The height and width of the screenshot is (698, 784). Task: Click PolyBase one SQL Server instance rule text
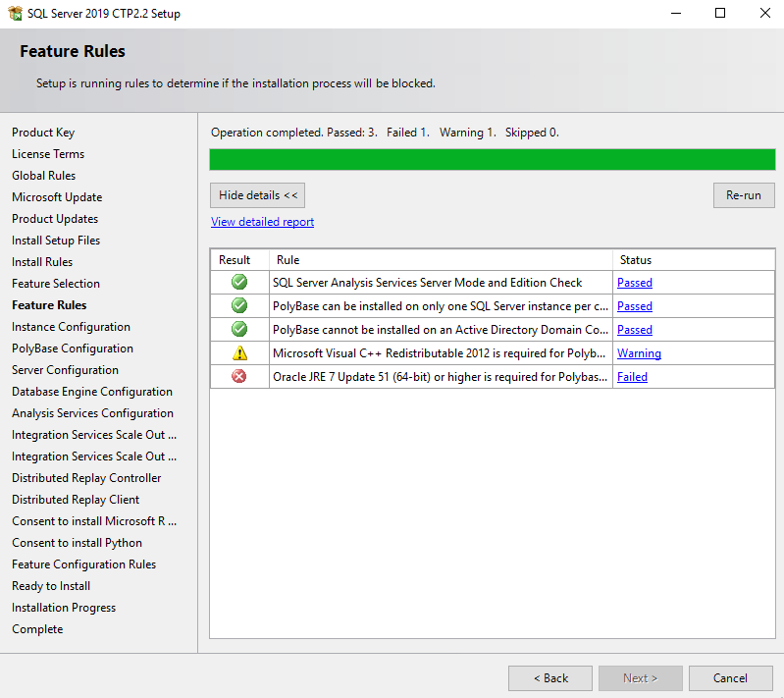(441, 306)
